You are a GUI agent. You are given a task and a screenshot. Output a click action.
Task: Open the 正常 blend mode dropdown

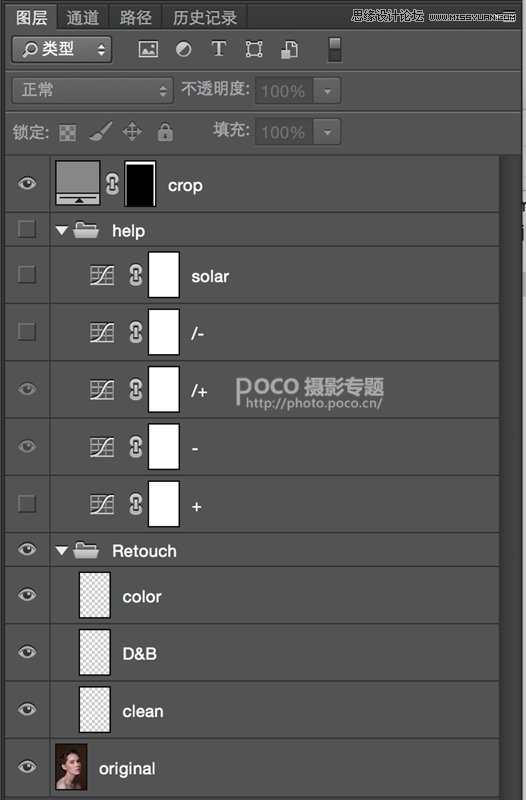coord(93,90)
